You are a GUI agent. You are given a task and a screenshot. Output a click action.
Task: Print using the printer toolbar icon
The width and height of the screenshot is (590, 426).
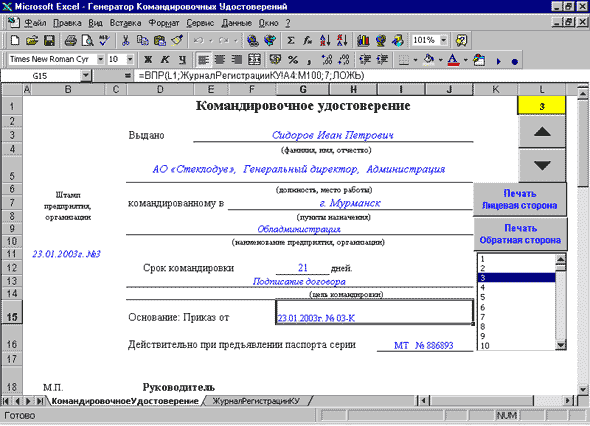pos(70,40)
